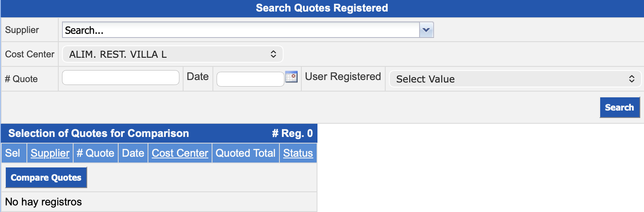Sort by the Cost Center column link
This screenshot has width=644, height=212.
(180, 153)
